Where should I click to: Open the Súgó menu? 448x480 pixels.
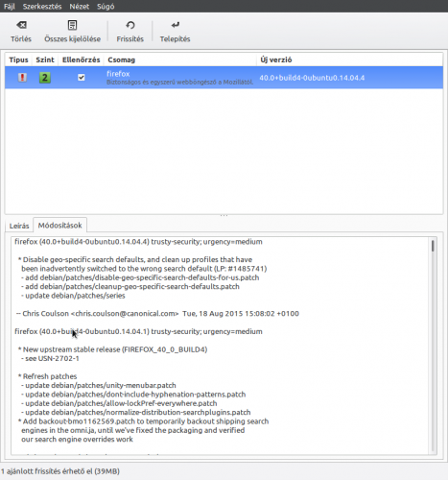pyautogui.click(x=106, y=7)
